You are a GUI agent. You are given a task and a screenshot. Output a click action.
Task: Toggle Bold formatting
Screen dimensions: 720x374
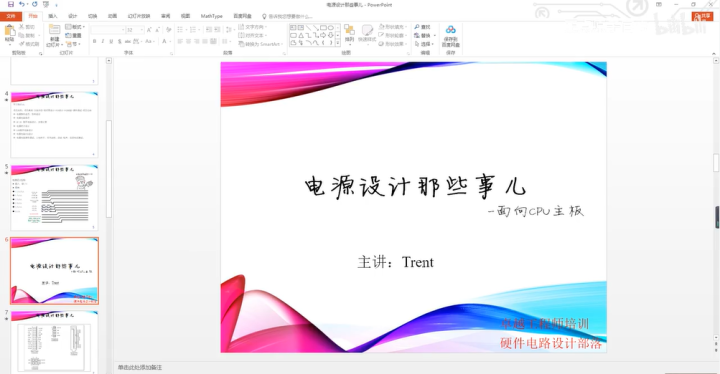pyautogui.click(x=95, y=41)
